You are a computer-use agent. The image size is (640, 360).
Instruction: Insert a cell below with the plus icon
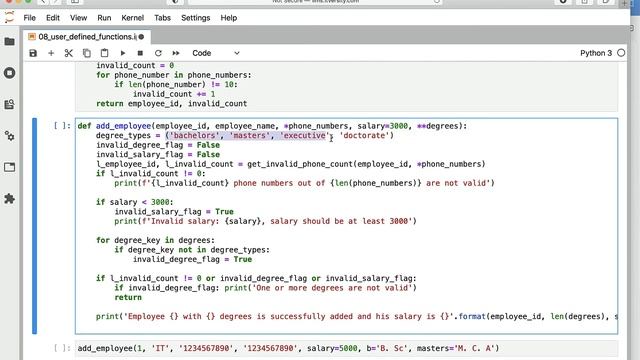pyautogui.click(x=51, y=53)
